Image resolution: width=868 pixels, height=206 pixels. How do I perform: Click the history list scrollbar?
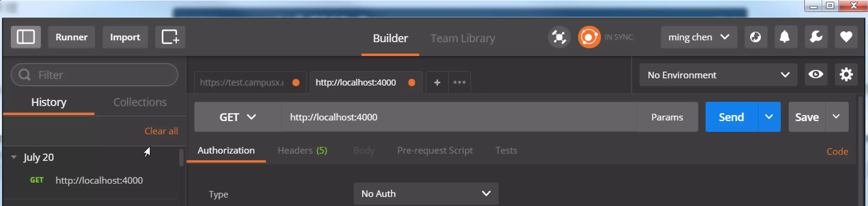[181, 158]
